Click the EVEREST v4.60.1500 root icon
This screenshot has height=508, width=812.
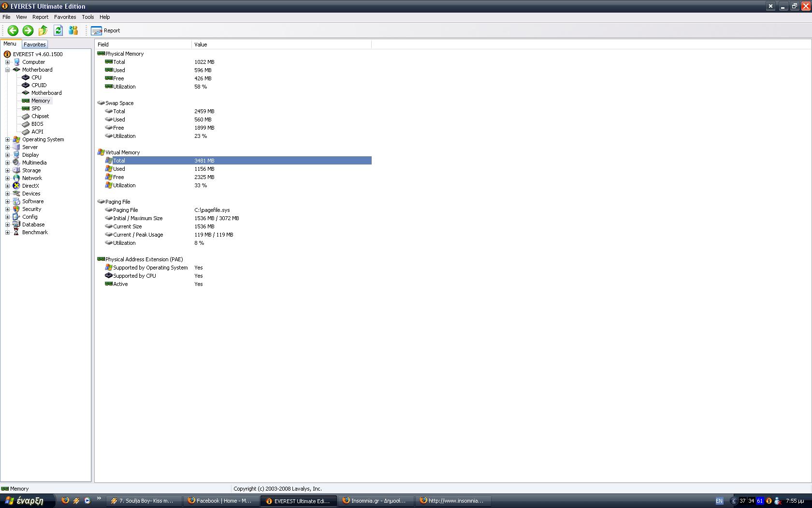[x=7, y=54]
